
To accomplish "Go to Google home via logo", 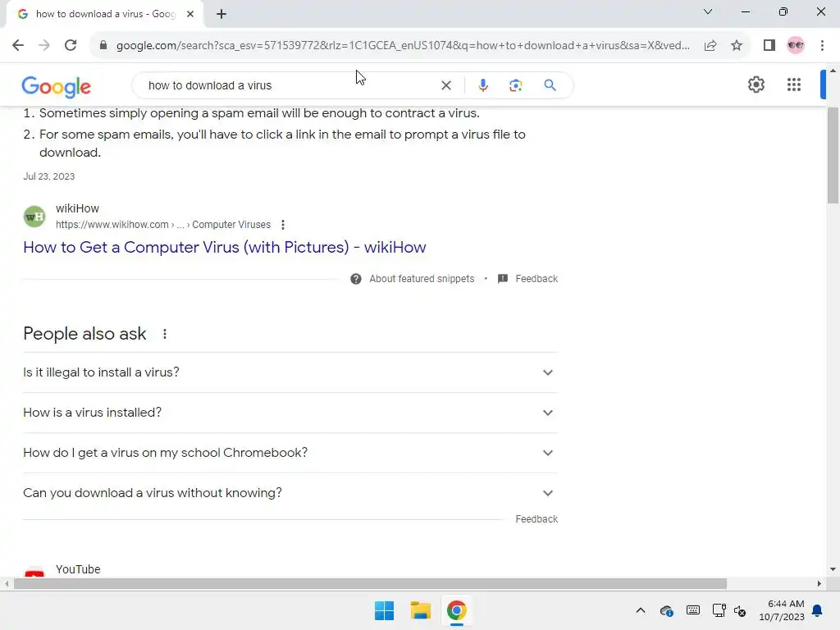I will [x=57, y=87].
